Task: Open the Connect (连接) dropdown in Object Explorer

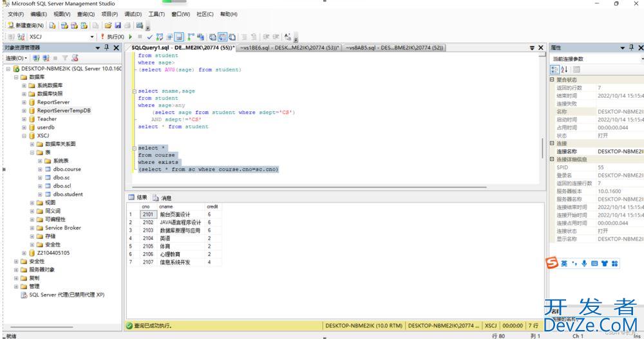Action: pyautogui.click(x=17, y=59)
